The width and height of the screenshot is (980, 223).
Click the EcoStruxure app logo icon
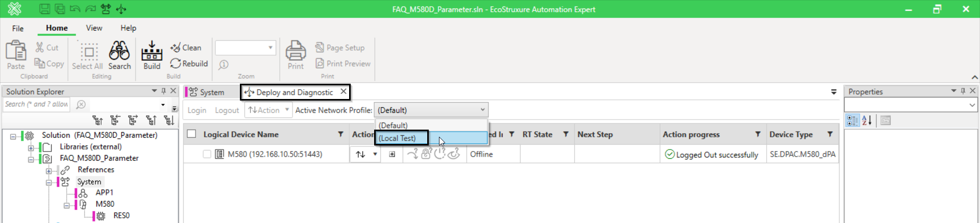14,9
